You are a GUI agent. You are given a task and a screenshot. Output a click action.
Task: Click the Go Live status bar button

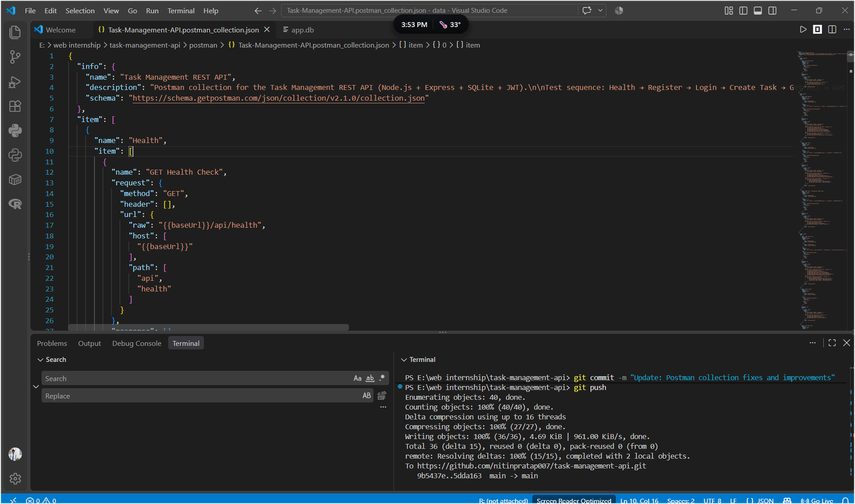pyautogui.click(x=817, y=501)
